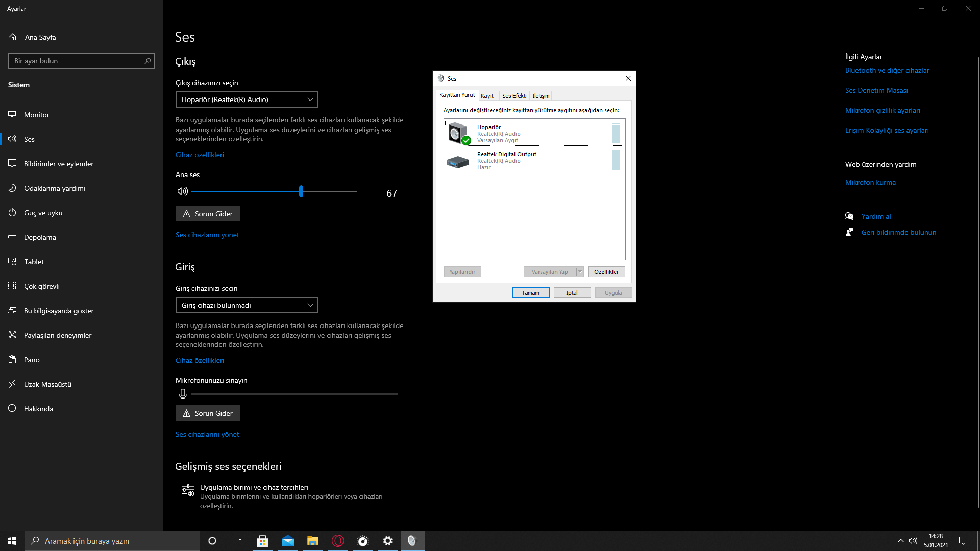
Task: Expand the Çıkış cihazınızı seçin dropdown
Action: coord(247,99)
